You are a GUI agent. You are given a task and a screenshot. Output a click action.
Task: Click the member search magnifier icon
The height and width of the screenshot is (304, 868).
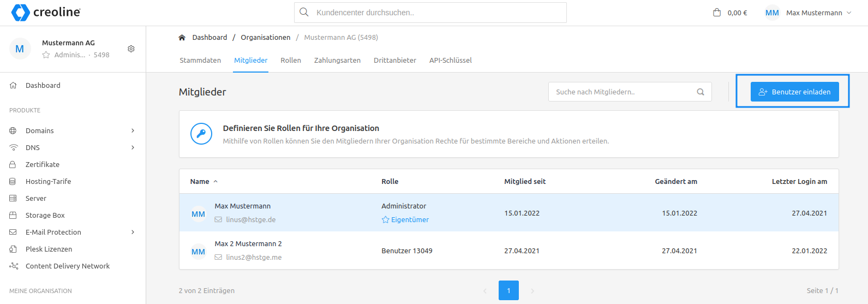(x=701, y=92)
